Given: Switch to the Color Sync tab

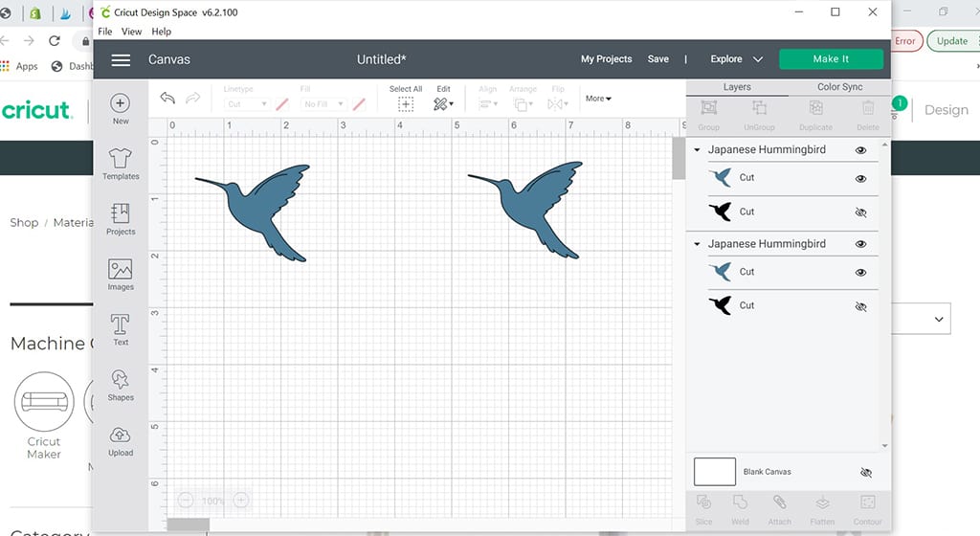Looking at the screenshot, I should [x=839, y=87].
